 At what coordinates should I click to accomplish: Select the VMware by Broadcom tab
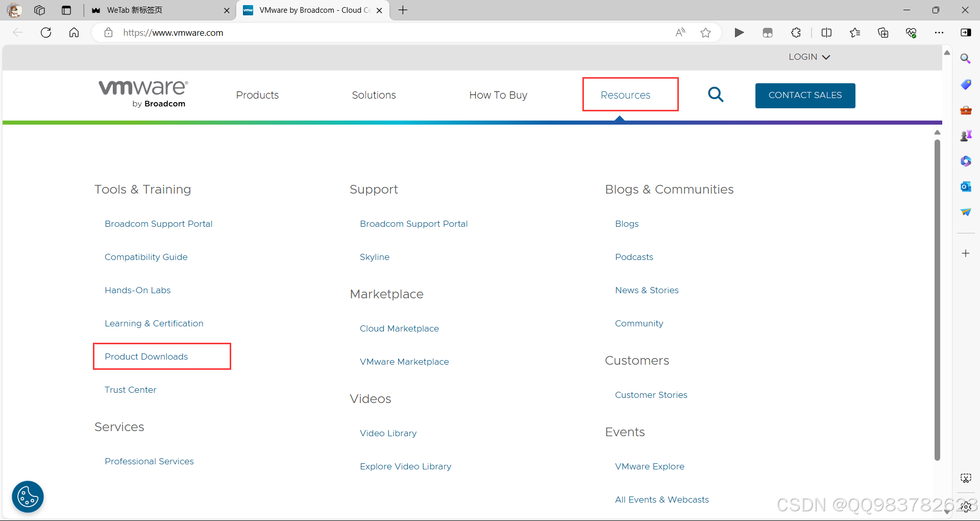point(312,10)
